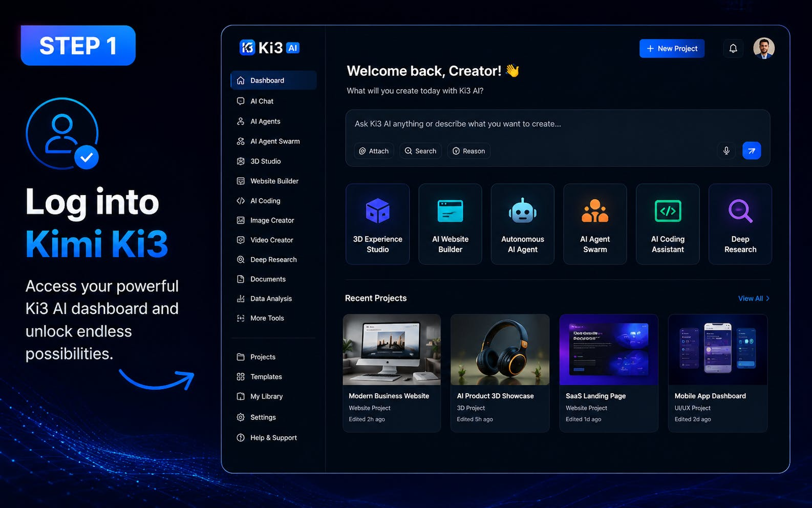
Task: Click the AI Chat bubble icon in sidebar
Action: 241,101
